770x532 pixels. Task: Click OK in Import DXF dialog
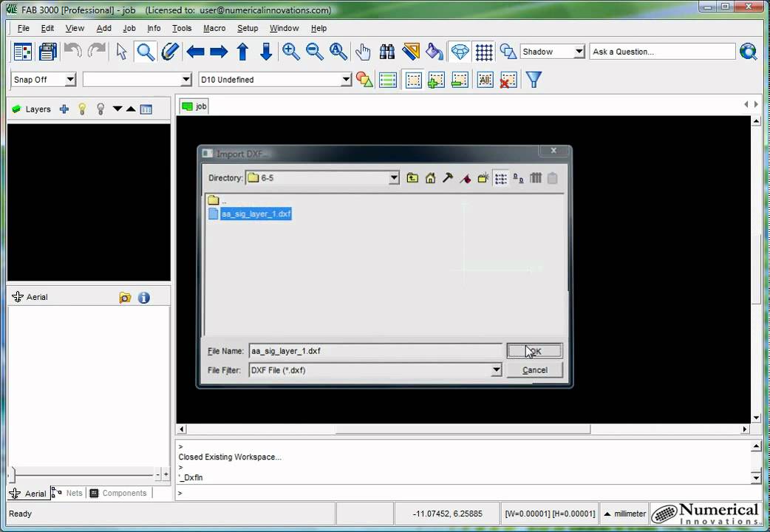tap(534, 351)
